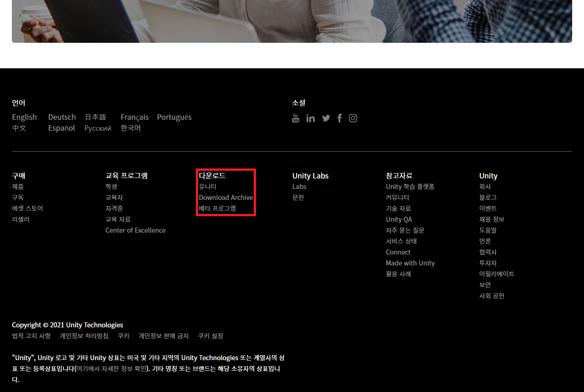Open 커뮤니티 link

tap(397, 198)
